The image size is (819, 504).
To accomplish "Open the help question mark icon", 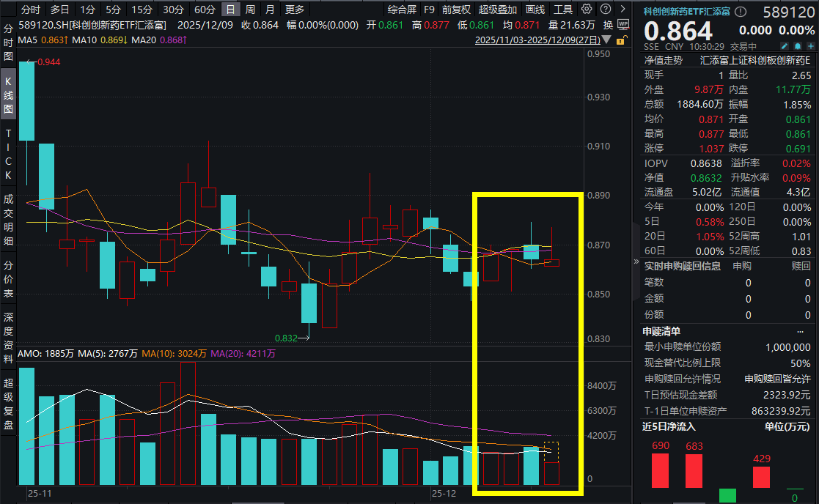I will (606, 9).
